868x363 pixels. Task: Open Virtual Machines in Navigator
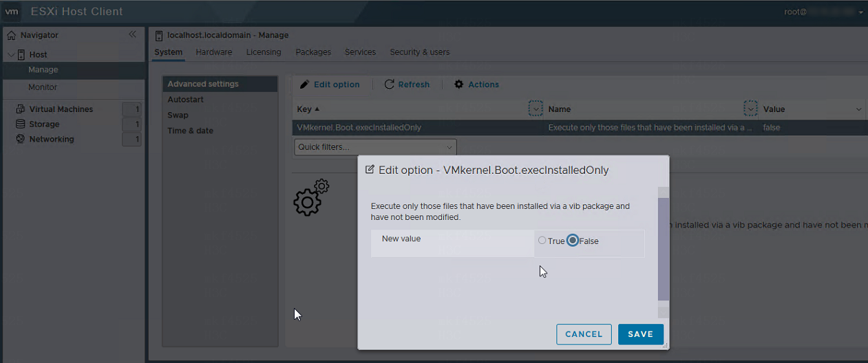[x=61, y=109]
